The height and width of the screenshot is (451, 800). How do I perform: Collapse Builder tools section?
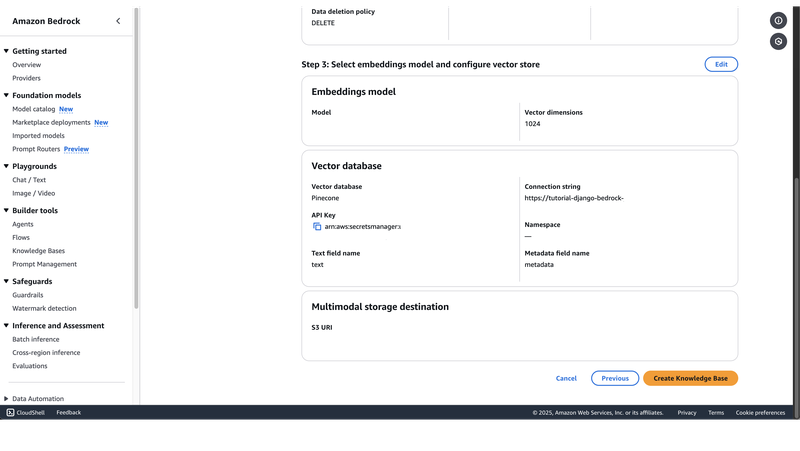[6, 210]
